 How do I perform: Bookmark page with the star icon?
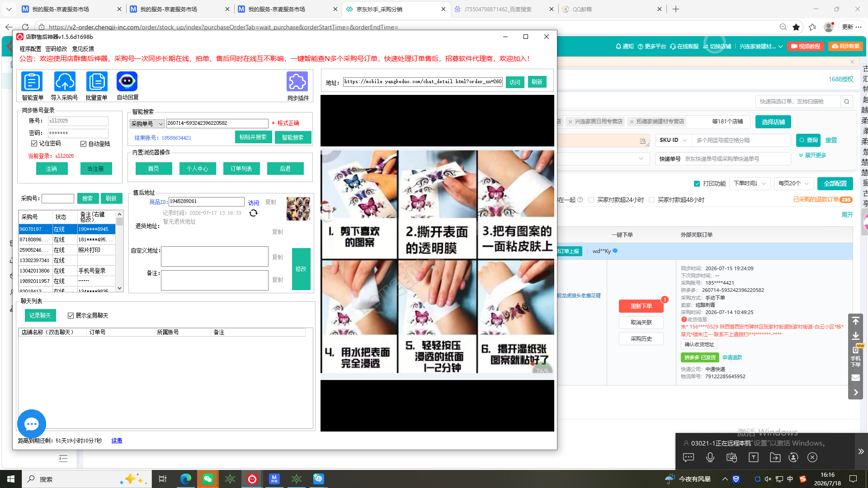point(796,27)
